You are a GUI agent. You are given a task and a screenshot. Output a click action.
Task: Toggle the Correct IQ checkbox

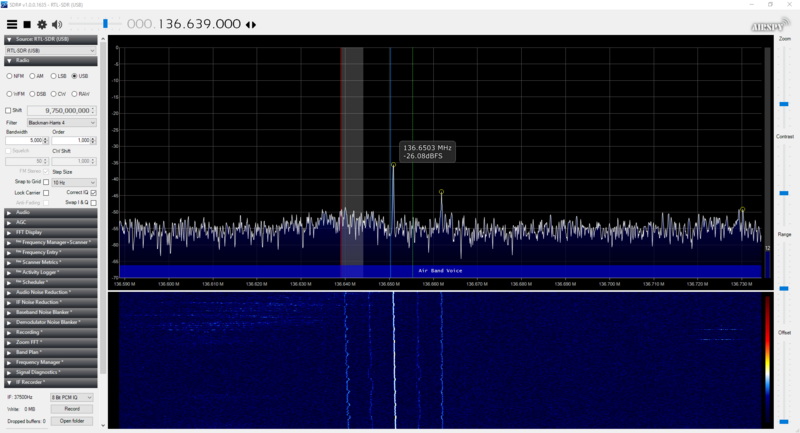93,192
